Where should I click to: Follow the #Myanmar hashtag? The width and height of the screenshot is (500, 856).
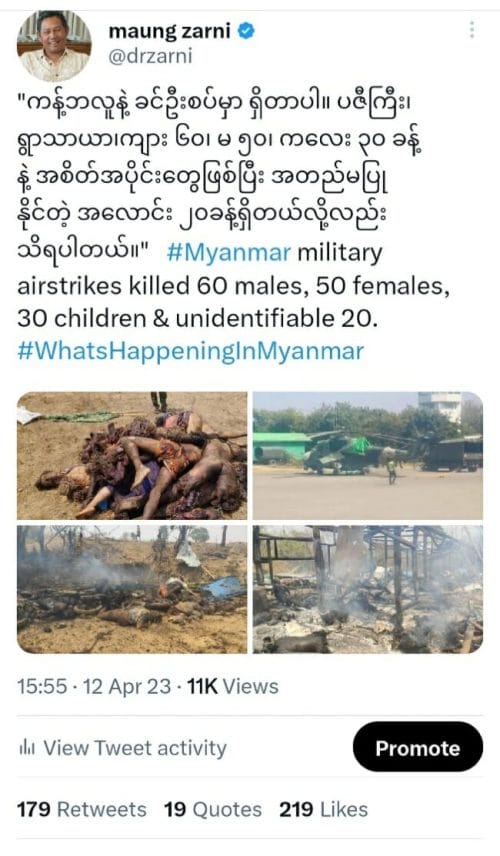coord(229,253)
